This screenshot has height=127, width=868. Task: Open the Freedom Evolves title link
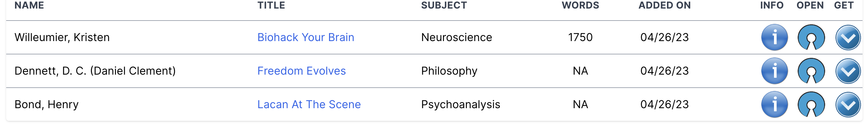[302, 71]
